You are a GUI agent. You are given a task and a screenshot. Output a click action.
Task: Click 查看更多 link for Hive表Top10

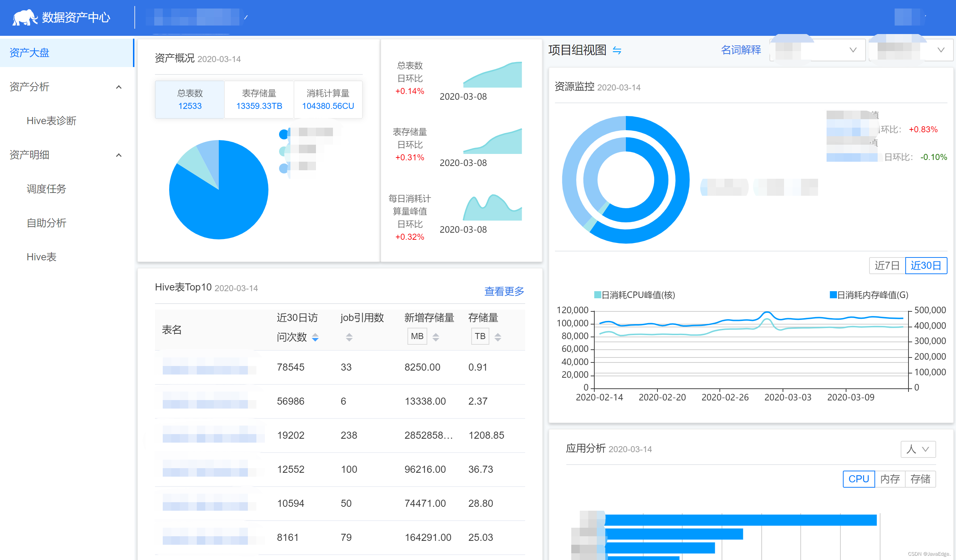pos(504,291)
